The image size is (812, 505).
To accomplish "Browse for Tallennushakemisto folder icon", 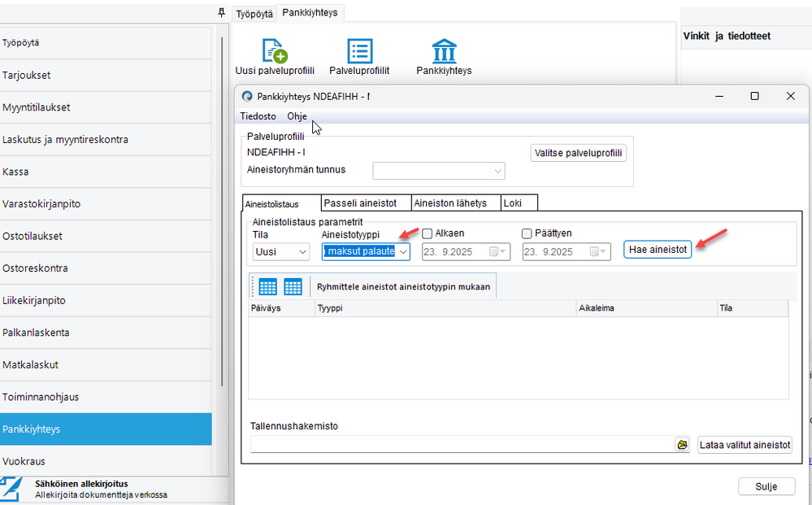I will (683, 444).
